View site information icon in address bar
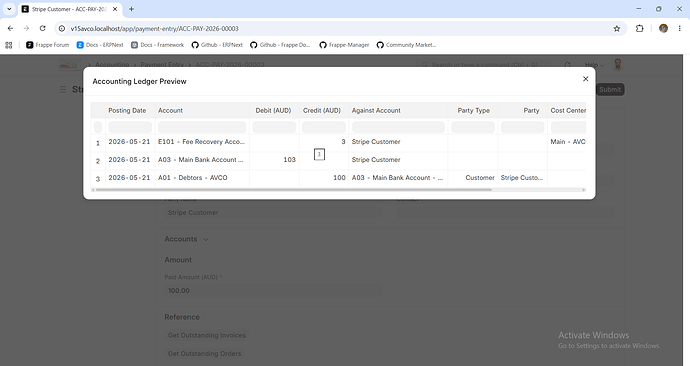 click(x=62, y=29)
